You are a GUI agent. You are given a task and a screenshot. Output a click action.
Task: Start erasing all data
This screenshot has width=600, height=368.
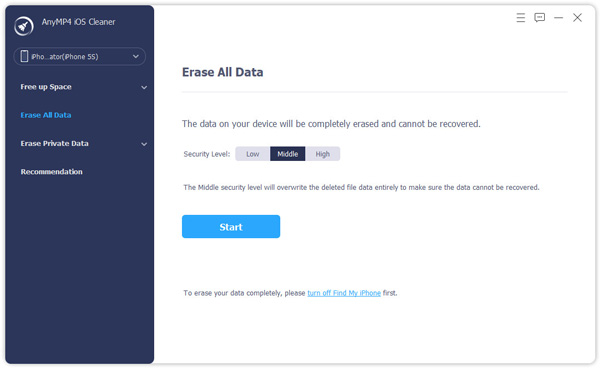(x=231, y=226)
